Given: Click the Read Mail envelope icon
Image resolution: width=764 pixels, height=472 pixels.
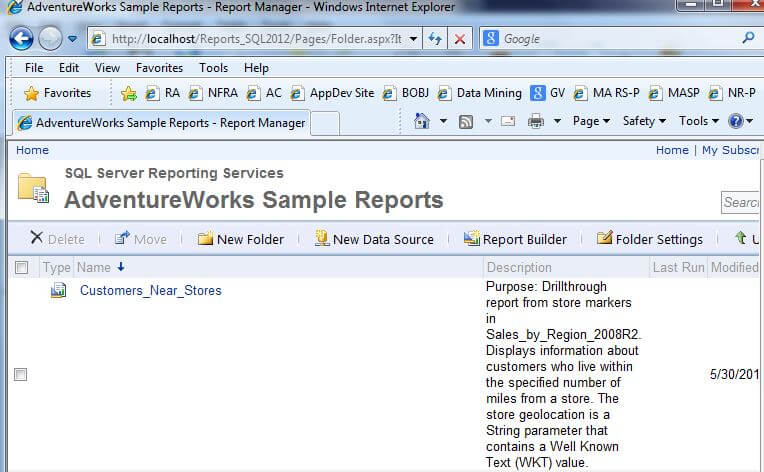Looking at the screenshot, I should point(508,121).
